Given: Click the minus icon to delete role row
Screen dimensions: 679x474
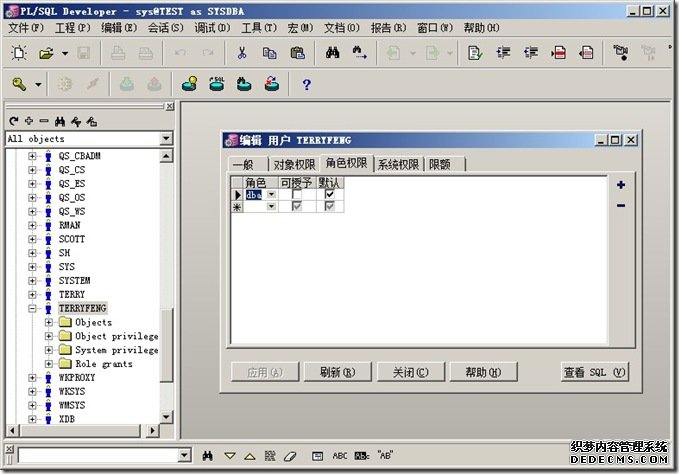Looking at the screenshot, I should pyautogui.click(x=621, y=205).
